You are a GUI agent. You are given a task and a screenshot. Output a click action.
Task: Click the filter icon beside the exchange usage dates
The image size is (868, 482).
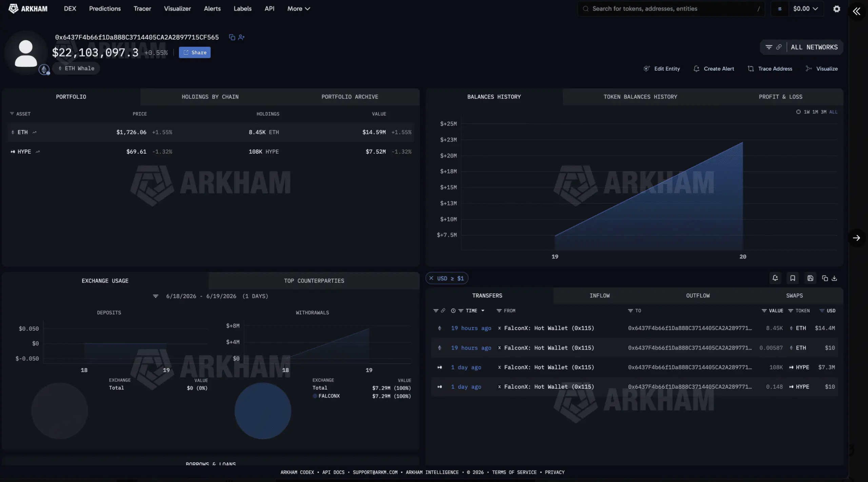point(156,296)
